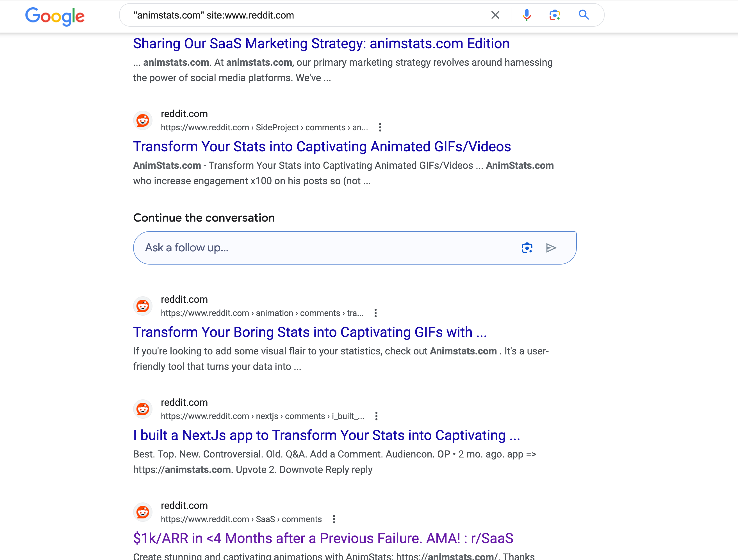Click the Google logo
This screenshot has height=560, width=738.
point(55,16)
